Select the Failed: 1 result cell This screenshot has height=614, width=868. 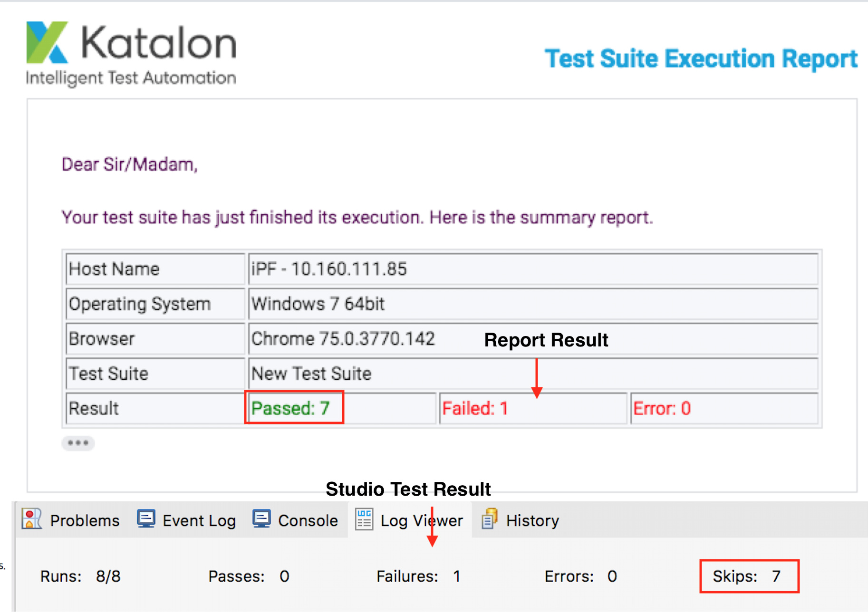tap(475, 408)
